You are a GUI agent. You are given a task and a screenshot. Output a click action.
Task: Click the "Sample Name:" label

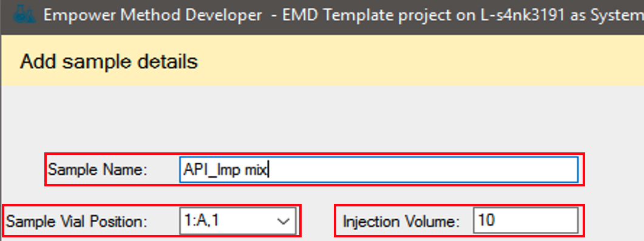point(97,169)
